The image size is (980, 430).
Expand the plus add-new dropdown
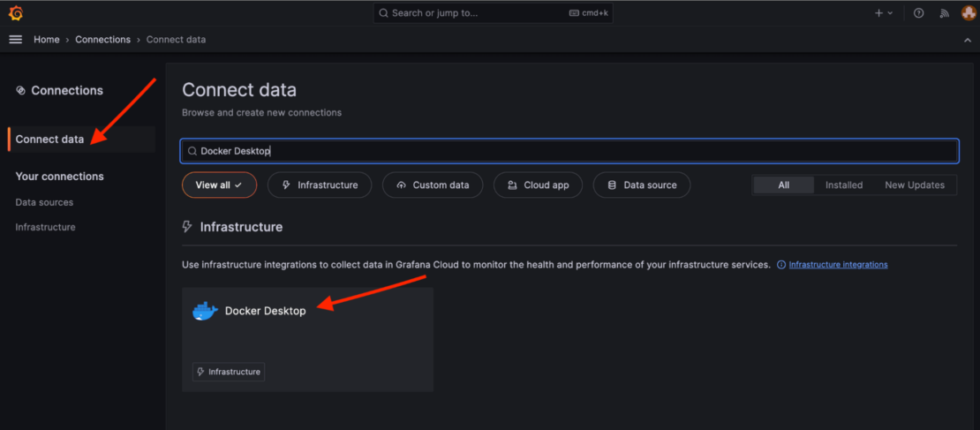tap(884, 13)
